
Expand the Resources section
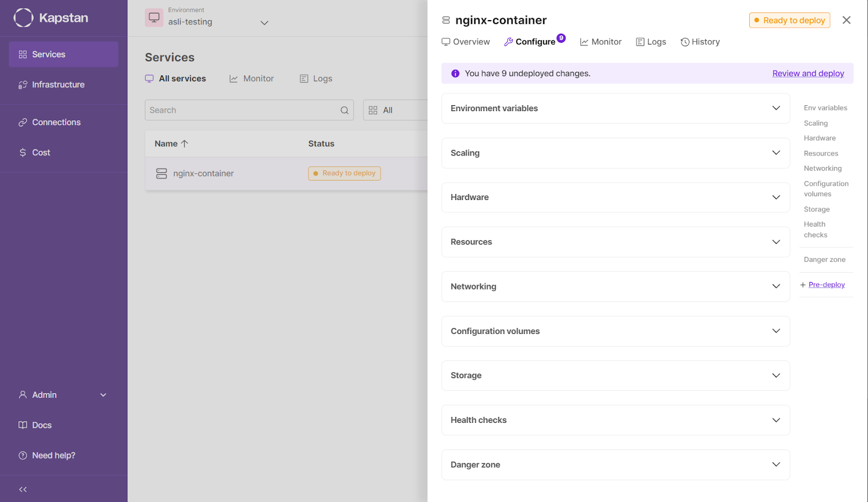(616, 242)
